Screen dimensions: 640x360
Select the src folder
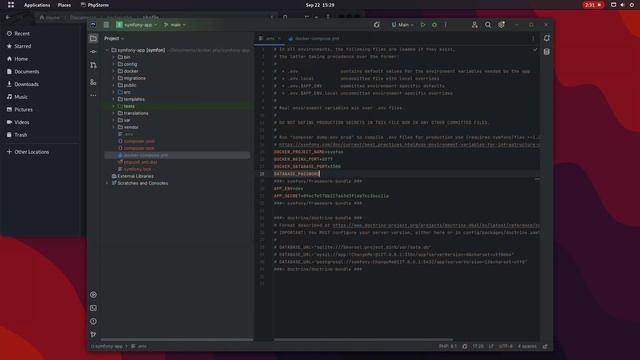(127, 92)
